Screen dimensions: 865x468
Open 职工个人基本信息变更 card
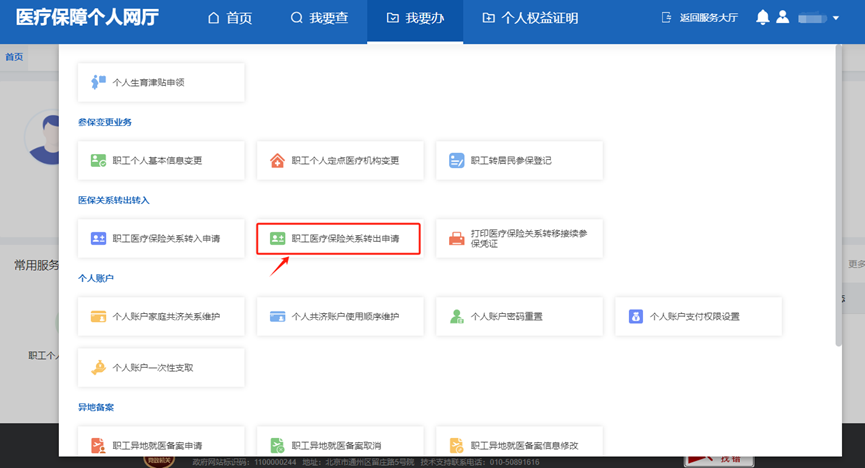point(161,161)
